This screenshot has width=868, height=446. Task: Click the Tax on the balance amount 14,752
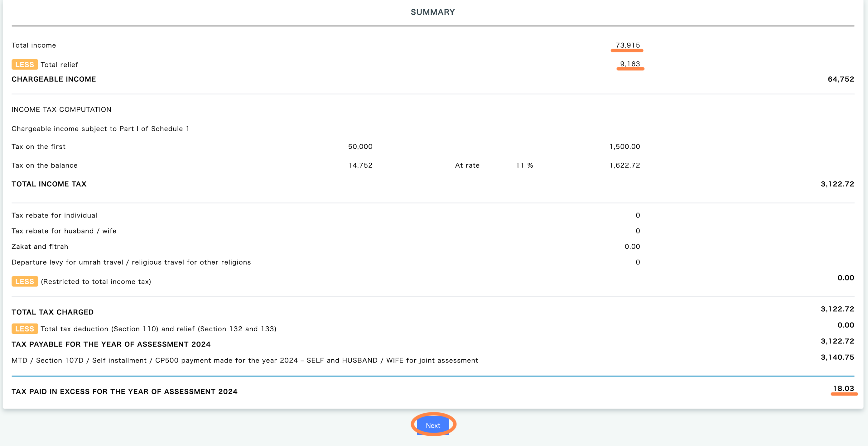coord(360,165)
